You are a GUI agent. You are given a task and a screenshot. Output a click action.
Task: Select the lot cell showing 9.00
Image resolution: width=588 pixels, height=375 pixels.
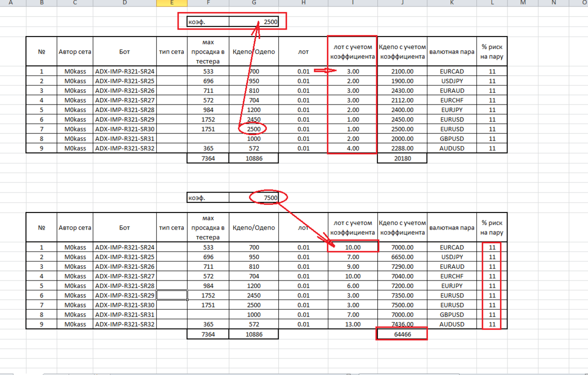click(x=352, y=266)
